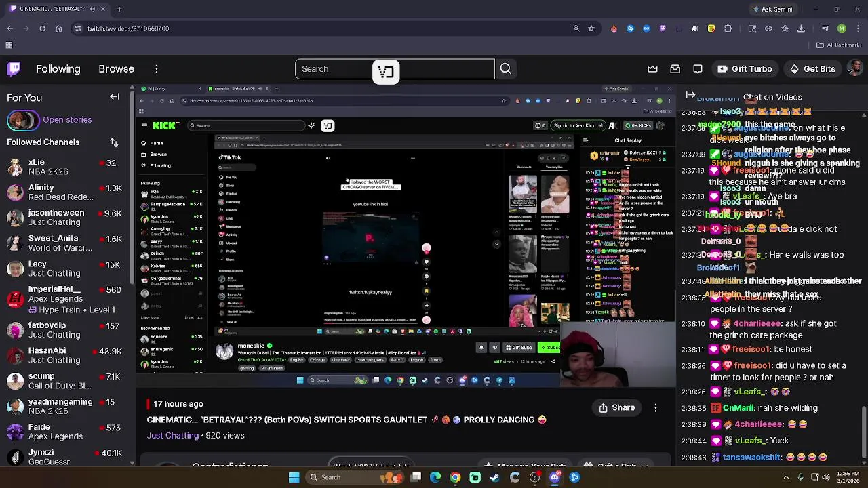Viewport: 868px width, 488px height.
Task: Click the Get Bits button
Action: point(812,69)
